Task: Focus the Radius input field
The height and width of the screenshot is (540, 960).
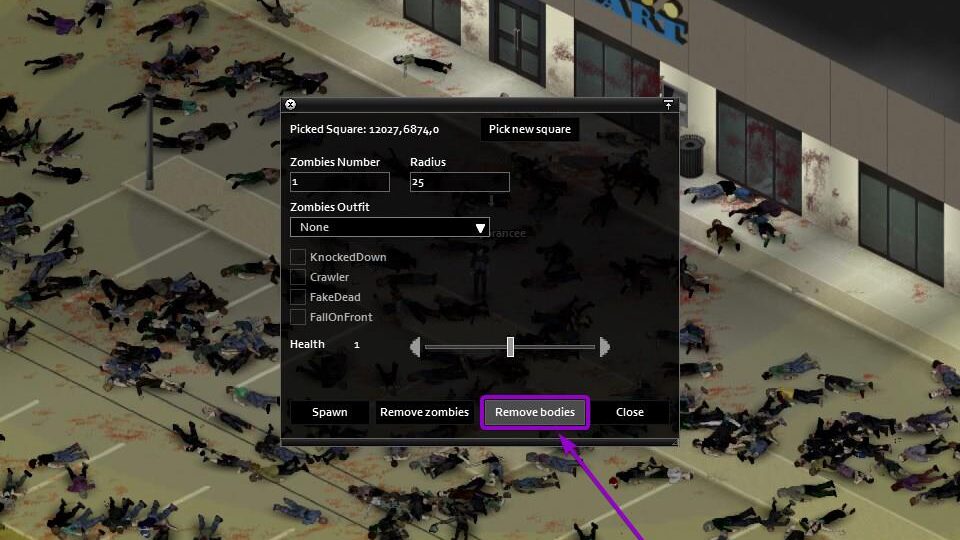Action: (460, 182)
